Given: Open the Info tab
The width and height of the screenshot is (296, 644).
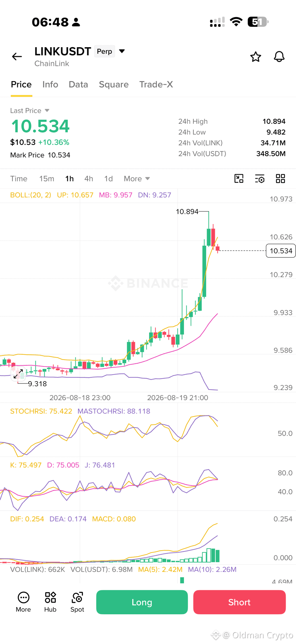Looking at the screenshot, I should [x=50, y=84].
